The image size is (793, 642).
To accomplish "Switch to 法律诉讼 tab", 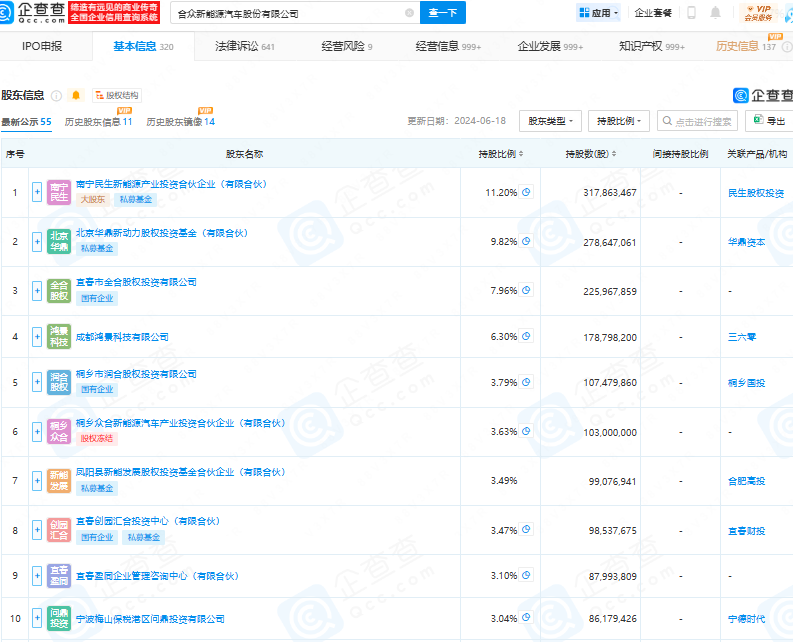I will tap(245, 46).
